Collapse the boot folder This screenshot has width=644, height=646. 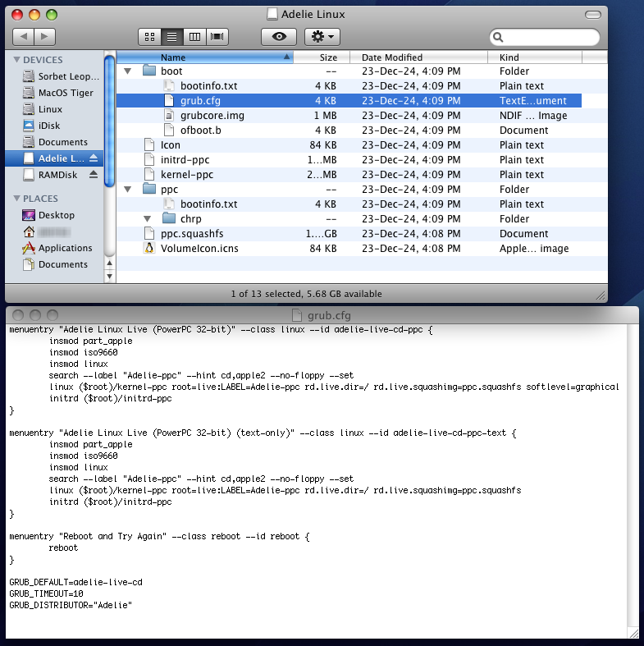(128, 71)
